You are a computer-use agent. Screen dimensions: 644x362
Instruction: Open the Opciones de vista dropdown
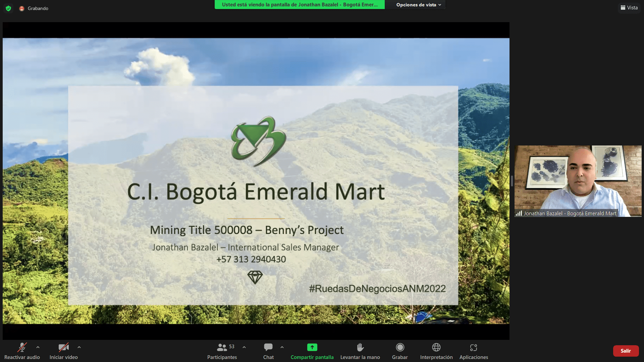click(419, 5)
